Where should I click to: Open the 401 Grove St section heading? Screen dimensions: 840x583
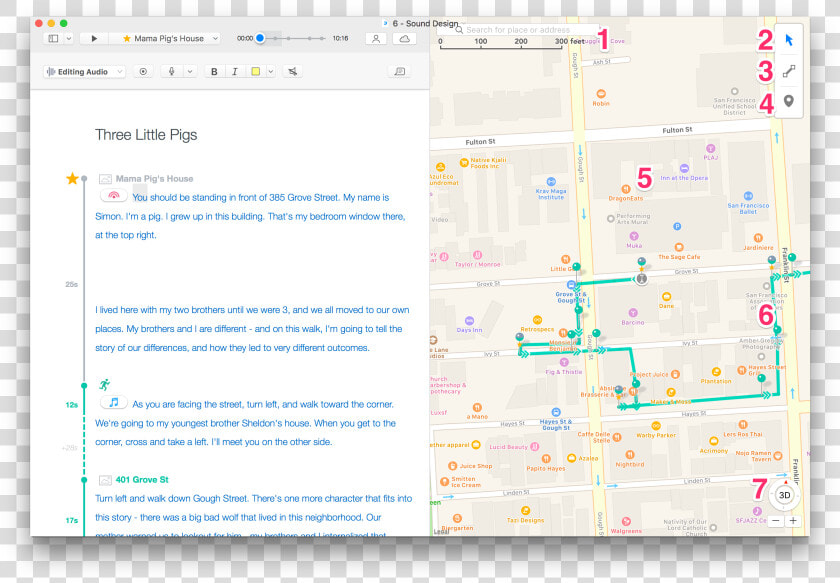(142, 480)
